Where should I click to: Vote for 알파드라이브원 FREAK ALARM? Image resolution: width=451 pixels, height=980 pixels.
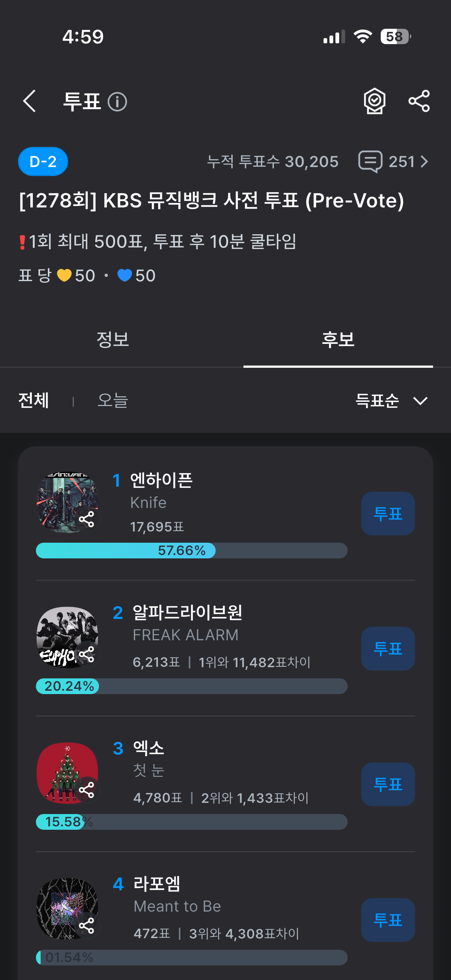(387, 648)
